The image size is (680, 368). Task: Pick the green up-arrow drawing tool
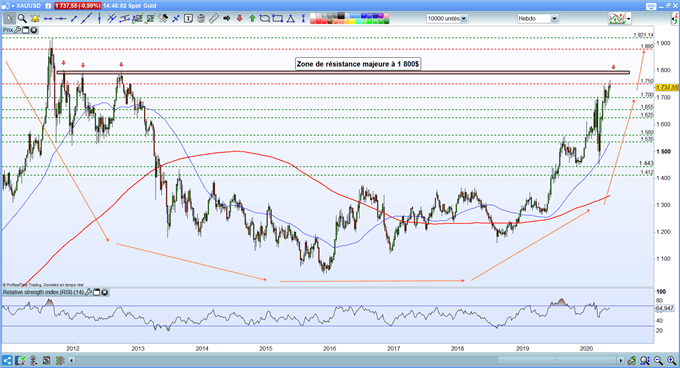[252, 19]
